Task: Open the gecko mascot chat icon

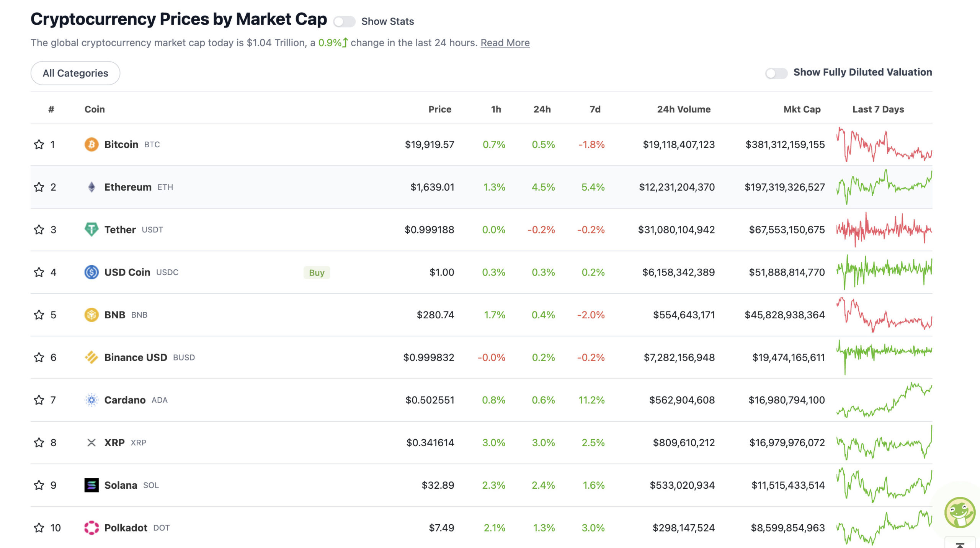Action: tap(960, 512)
